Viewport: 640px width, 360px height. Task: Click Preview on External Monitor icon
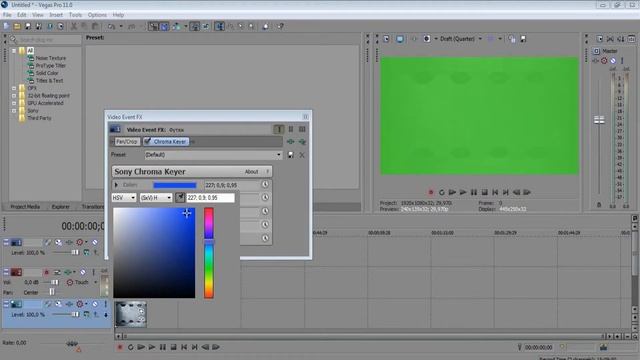400,39
